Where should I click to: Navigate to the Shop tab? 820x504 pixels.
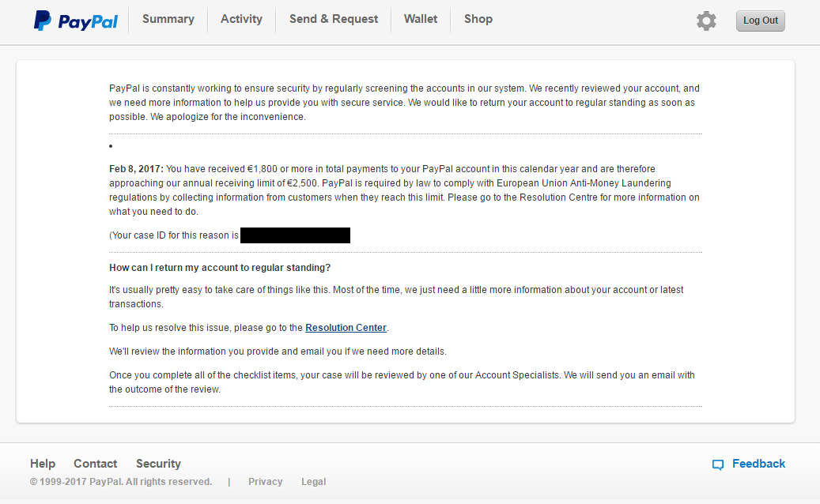478,19
